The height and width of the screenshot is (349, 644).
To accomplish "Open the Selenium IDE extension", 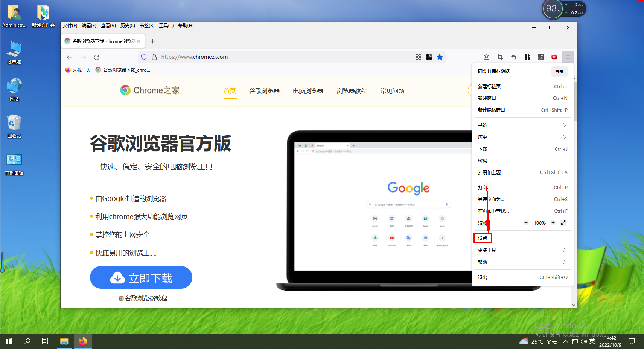I will click(x=541, y=57).
